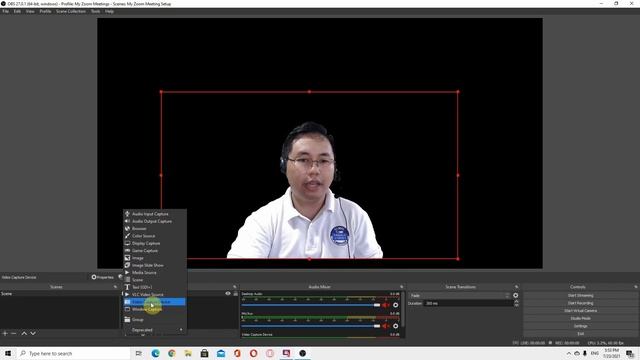
Task: Add a new scene with plus icon
Action: [x=5, y=333]
